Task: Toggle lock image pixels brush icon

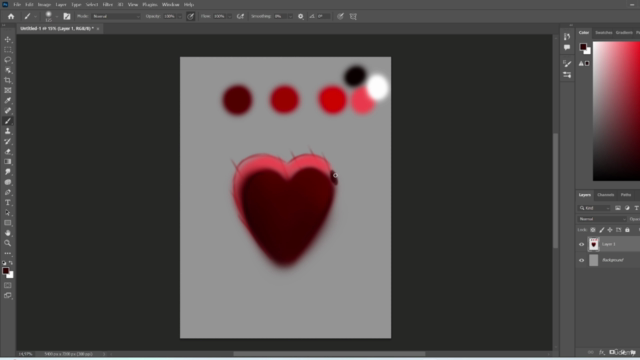Action: (x=602, y=230)
